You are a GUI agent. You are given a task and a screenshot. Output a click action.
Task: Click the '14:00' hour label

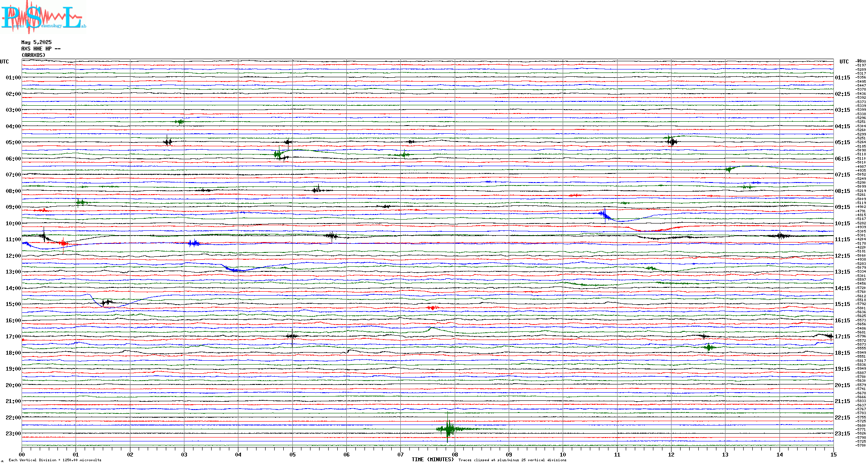13,288
